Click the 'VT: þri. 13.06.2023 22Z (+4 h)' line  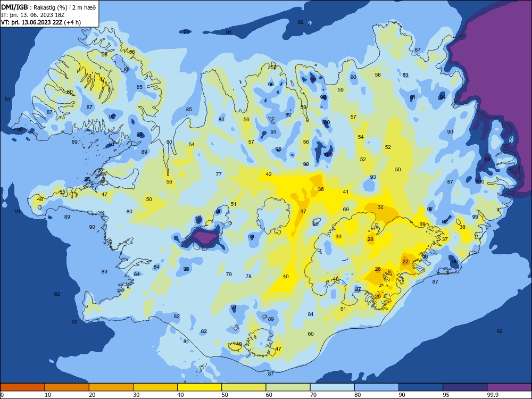(41, 22)
